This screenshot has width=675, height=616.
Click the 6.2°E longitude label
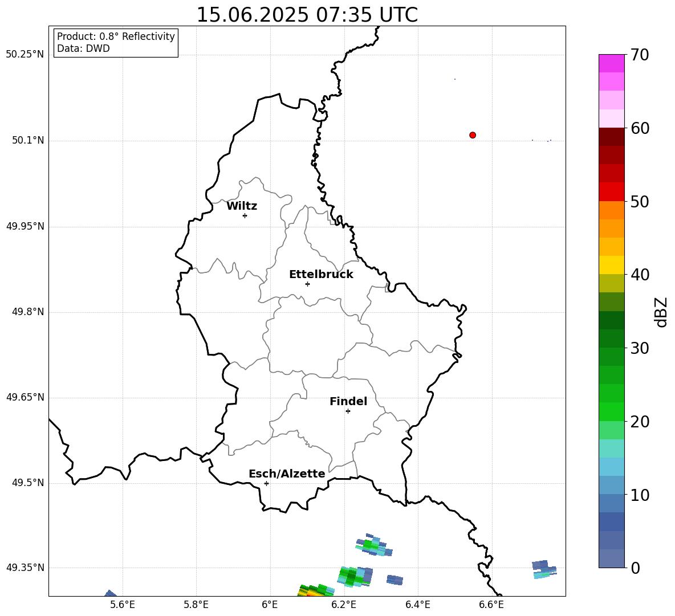pos(344,605)
